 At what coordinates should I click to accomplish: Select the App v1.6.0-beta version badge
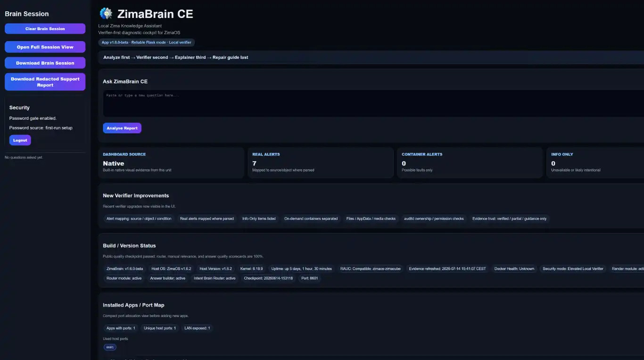coord(147,42)
